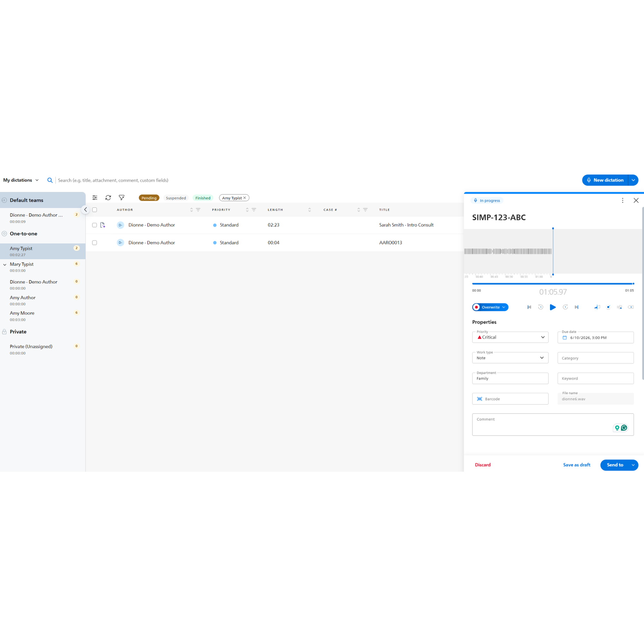644x644 pixels.
Task: Toggle the Suspended status filter
Action: pos(176,198)
